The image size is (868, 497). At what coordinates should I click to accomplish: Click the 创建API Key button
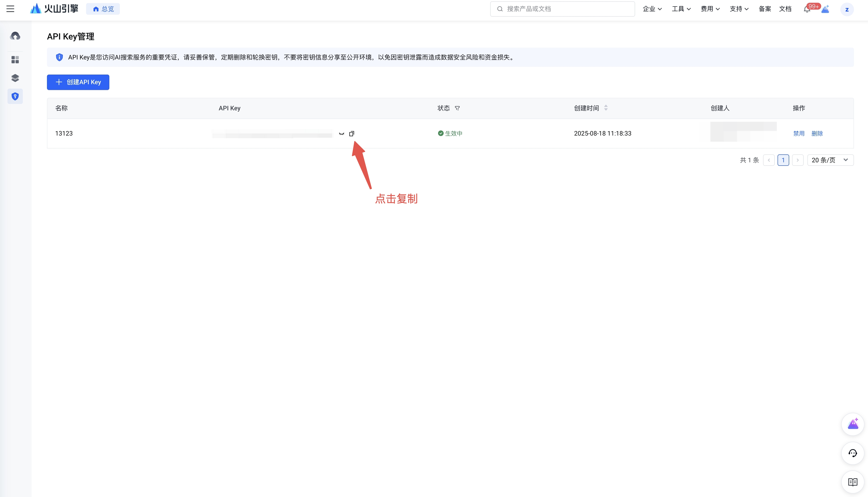click(x=78, y=82)
